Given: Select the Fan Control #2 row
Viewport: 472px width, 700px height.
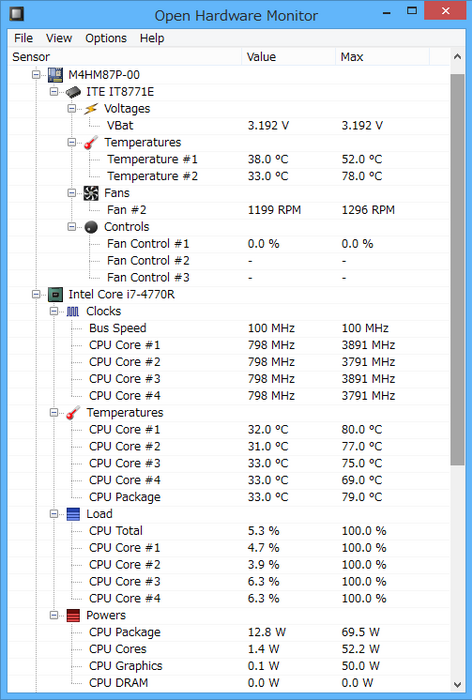Looking at the screenshot, I should 229,261.
